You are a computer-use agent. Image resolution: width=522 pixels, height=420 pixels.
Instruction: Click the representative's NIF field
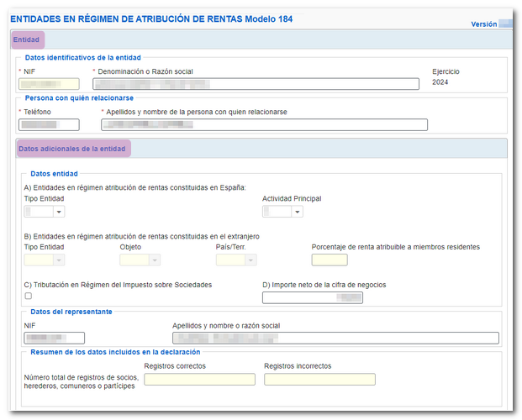55,339
